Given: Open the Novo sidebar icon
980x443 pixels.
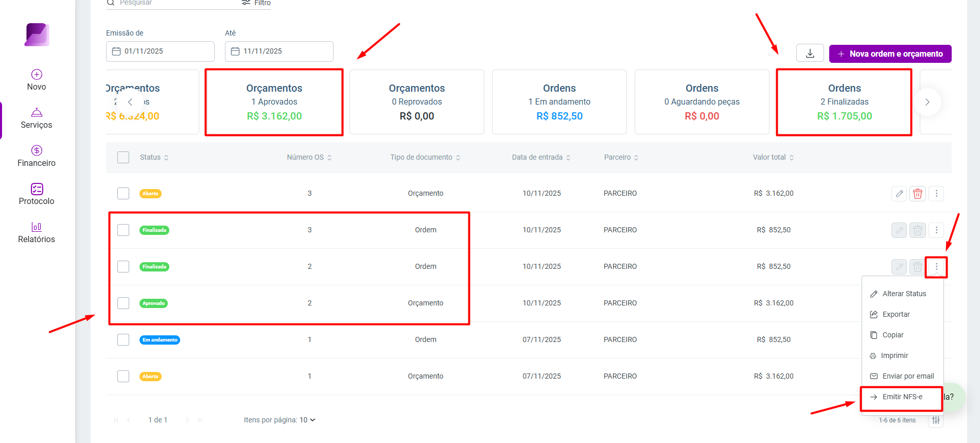Looking at the screenshot, I should (x=37, y=80).
